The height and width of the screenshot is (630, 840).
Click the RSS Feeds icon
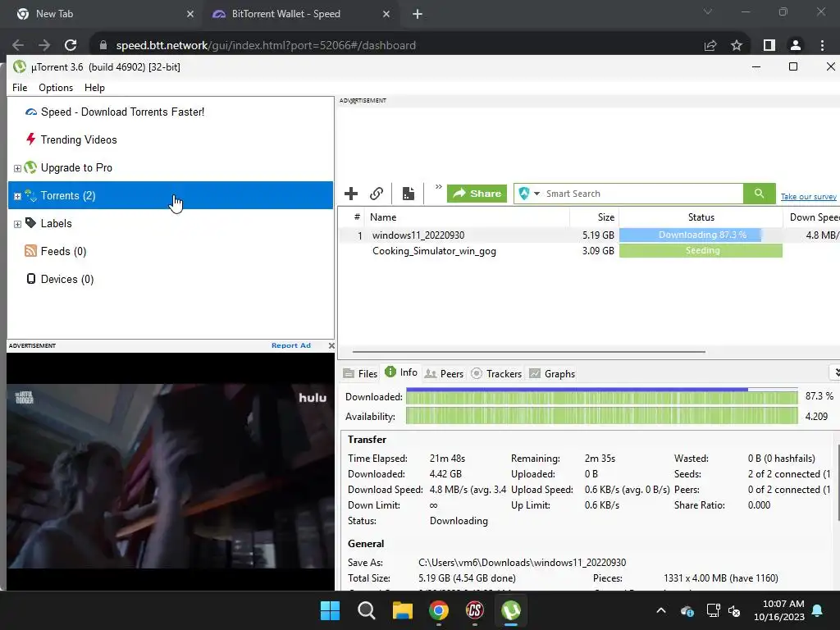click(x=31, y=251)
